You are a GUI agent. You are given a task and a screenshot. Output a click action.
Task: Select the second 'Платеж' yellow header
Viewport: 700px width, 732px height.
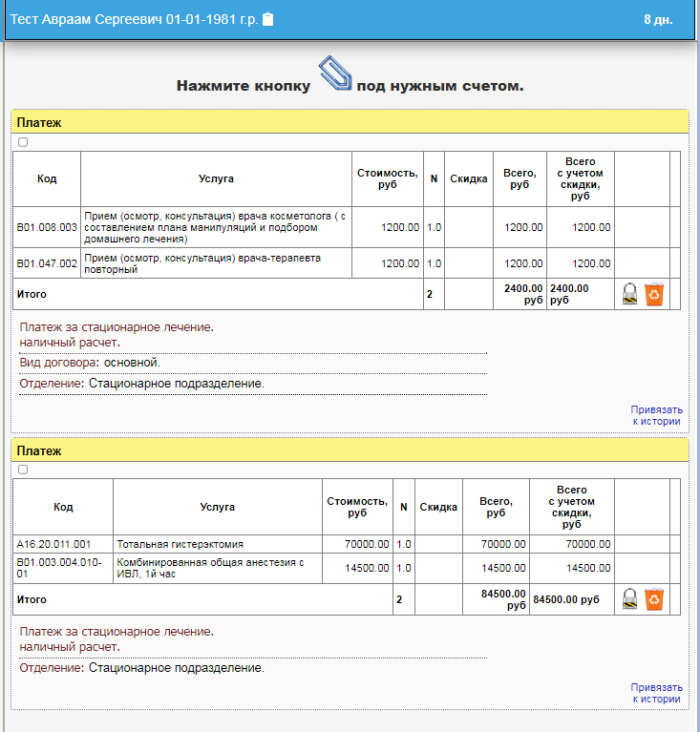[349, 450]
